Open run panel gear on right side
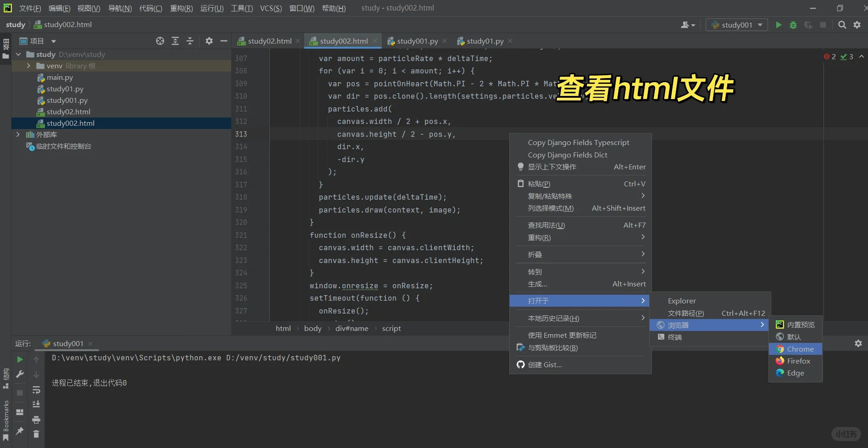The width and height of the screenshot is (868, 448). [x=858, y=343]
